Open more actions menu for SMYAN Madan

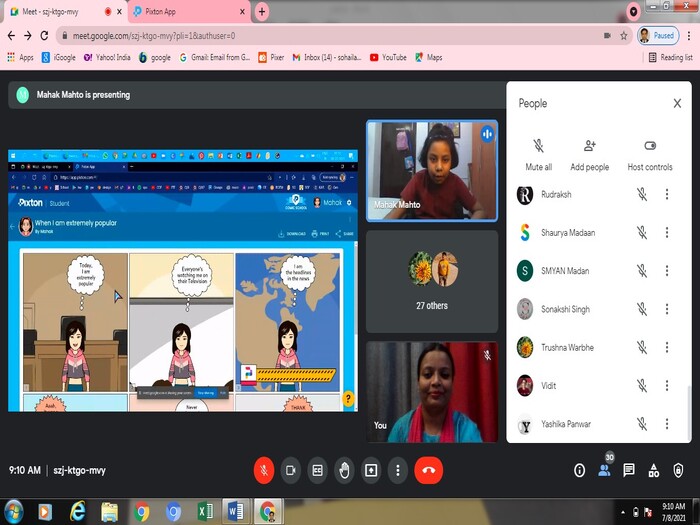667,271
